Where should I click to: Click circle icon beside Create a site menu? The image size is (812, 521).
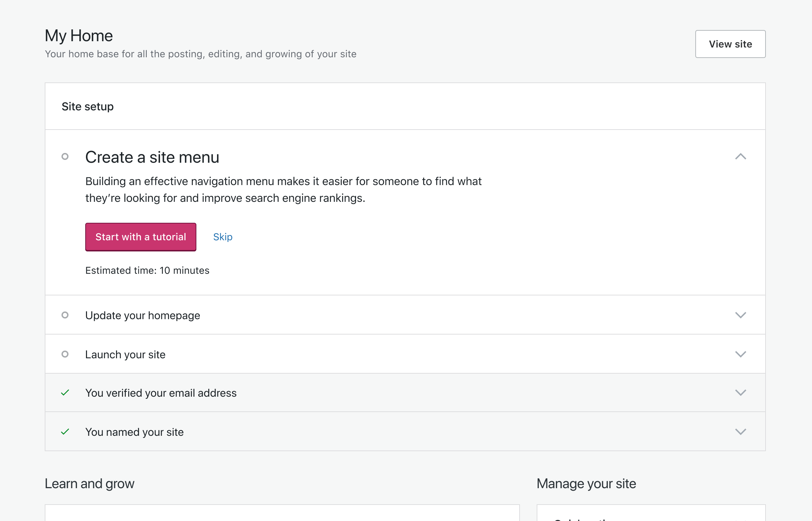point(65,156)
